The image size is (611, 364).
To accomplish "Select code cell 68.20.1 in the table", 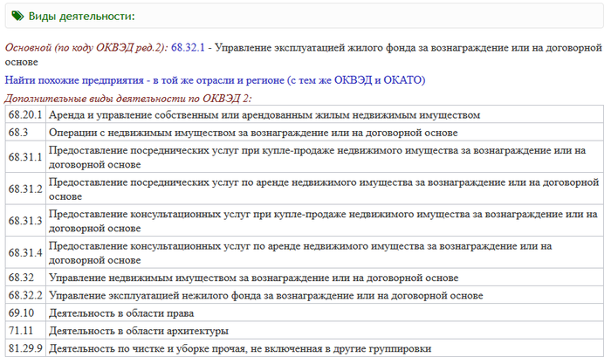I will click(25, 114).
